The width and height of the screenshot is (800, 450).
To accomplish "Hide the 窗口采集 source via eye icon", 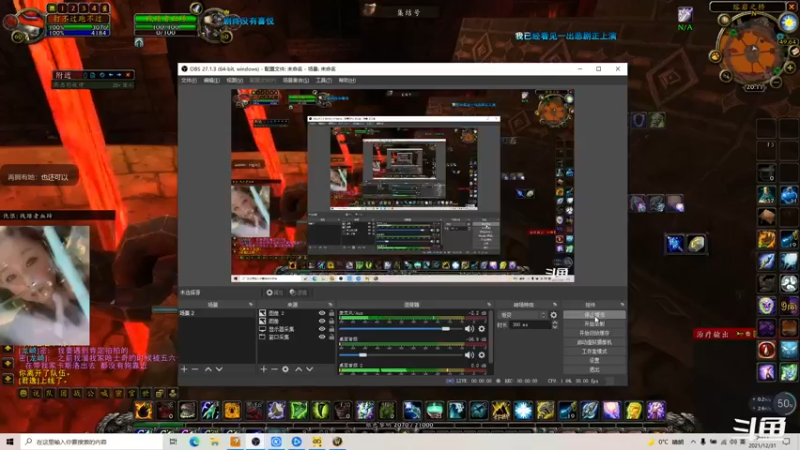I will tap(321, 337).
